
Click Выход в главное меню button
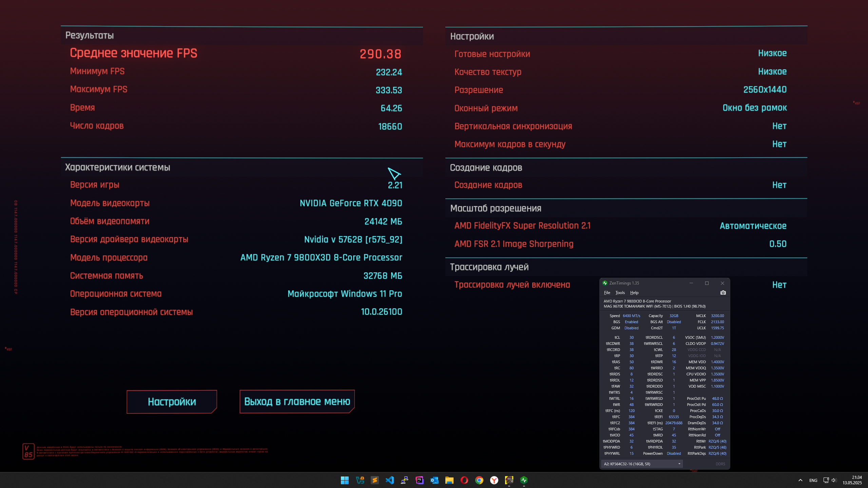(x=297, y=402)
